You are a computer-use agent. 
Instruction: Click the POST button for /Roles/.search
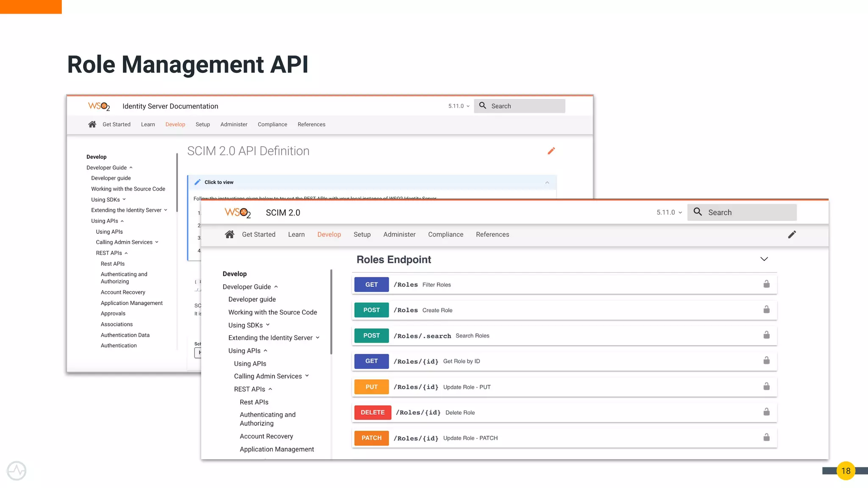coord(371,335)
